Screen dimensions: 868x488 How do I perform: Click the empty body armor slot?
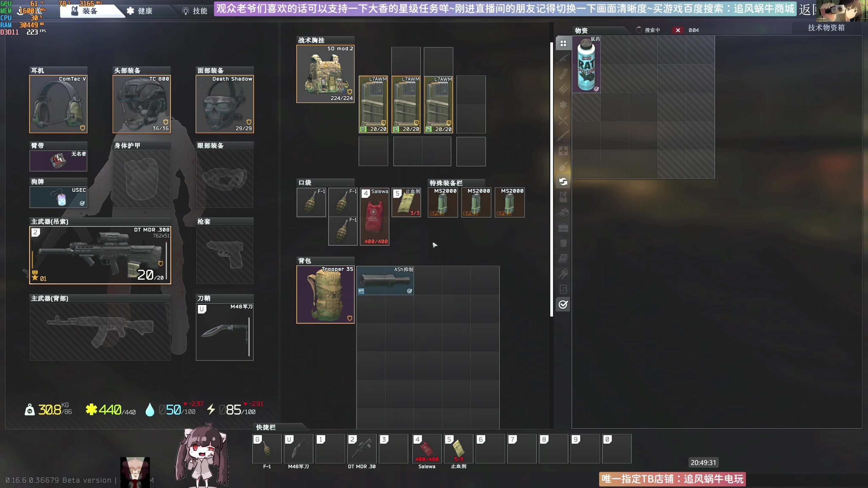pos(141,179)
